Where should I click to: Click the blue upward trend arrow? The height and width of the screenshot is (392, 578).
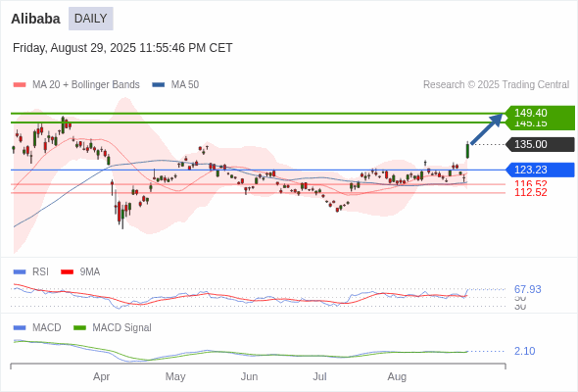(x=487, y=129)
